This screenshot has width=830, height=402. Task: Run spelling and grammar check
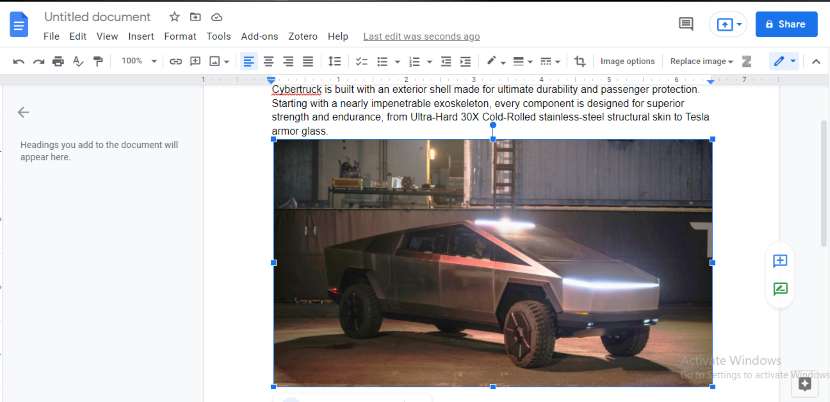click(x=78, y=61)
